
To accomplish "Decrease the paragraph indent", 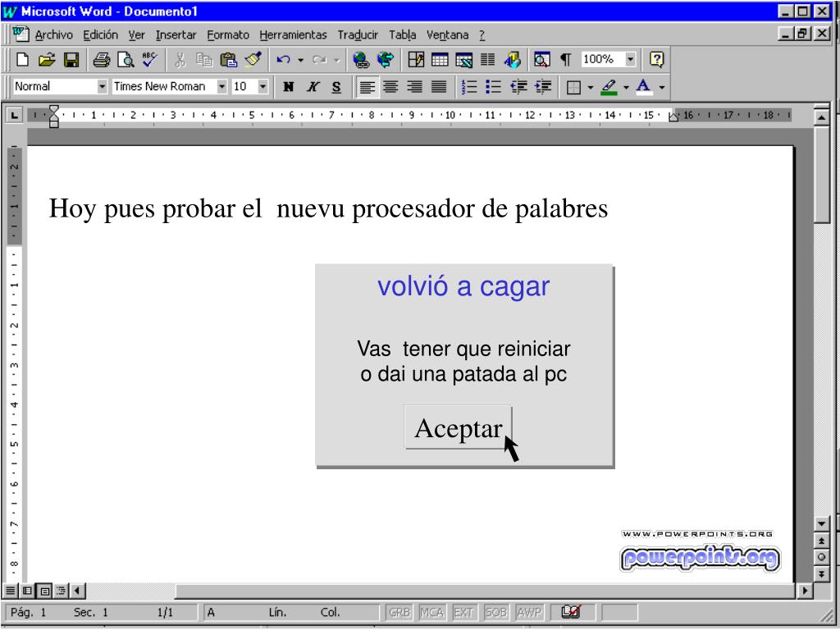I will tap(518, 87).
